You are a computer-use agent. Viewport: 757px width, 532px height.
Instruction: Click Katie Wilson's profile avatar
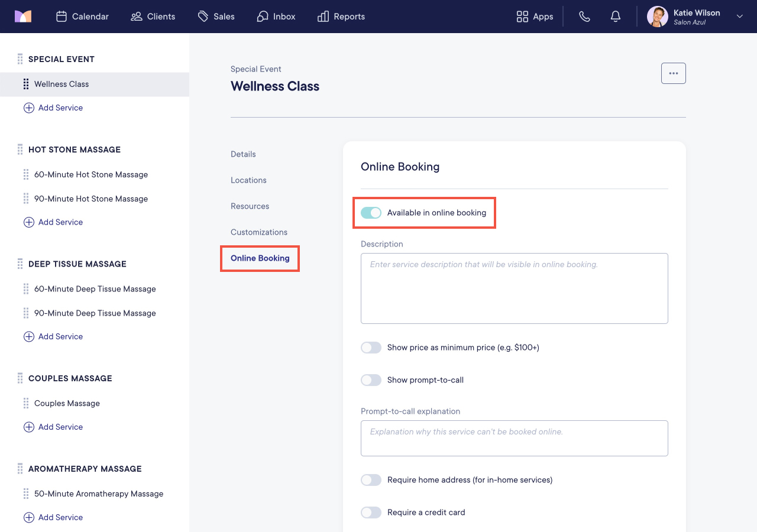coord(658,17)
